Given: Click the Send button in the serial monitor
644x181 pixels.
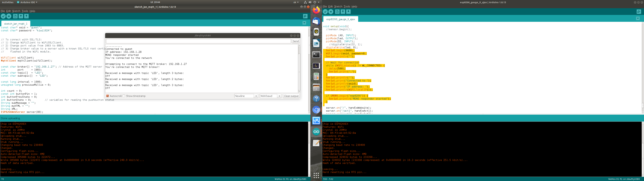Looking at the screenshot, I should (x=296, y=41).
